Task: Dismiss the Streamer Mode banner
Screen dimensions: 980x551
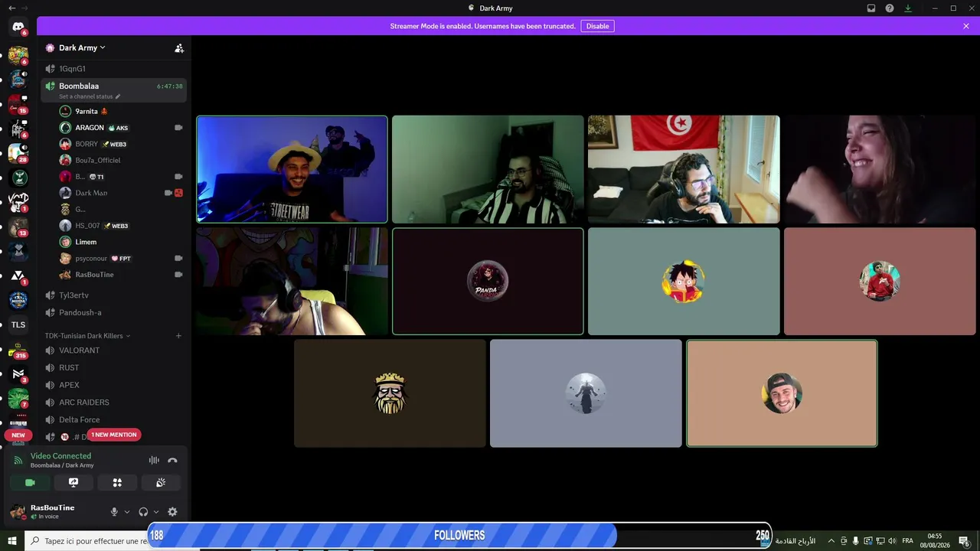Action: (x=966, y=26)
